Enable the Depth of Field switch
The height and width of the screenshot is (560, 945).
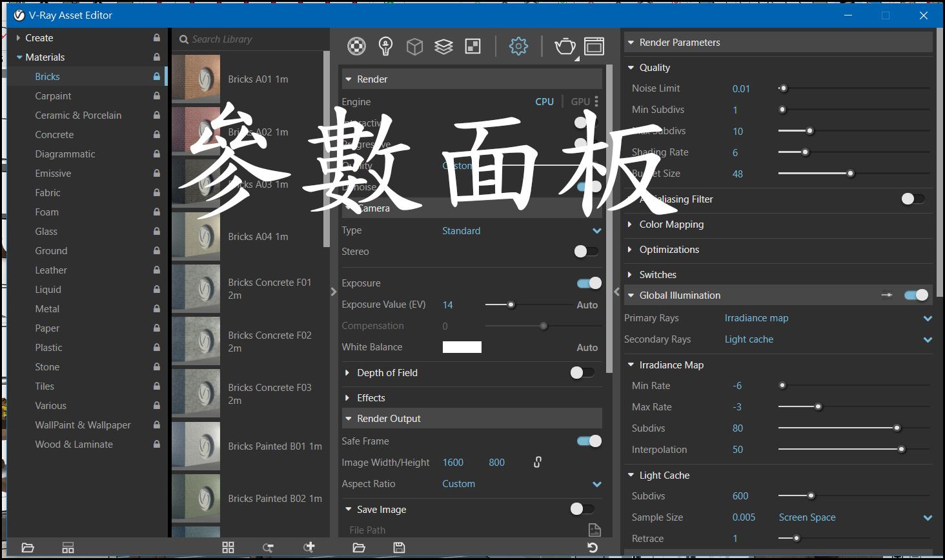tap(582, 372)
